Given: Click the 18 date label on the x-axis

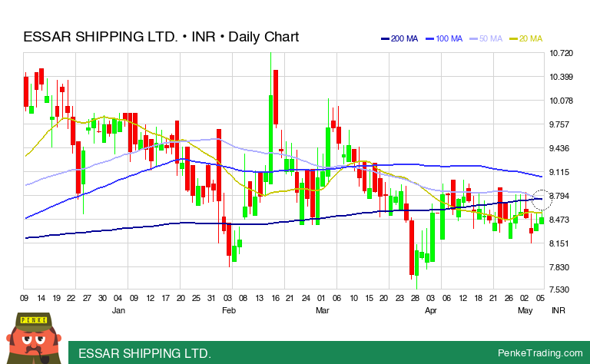Looking at the screenshot, I should (479, 298).
